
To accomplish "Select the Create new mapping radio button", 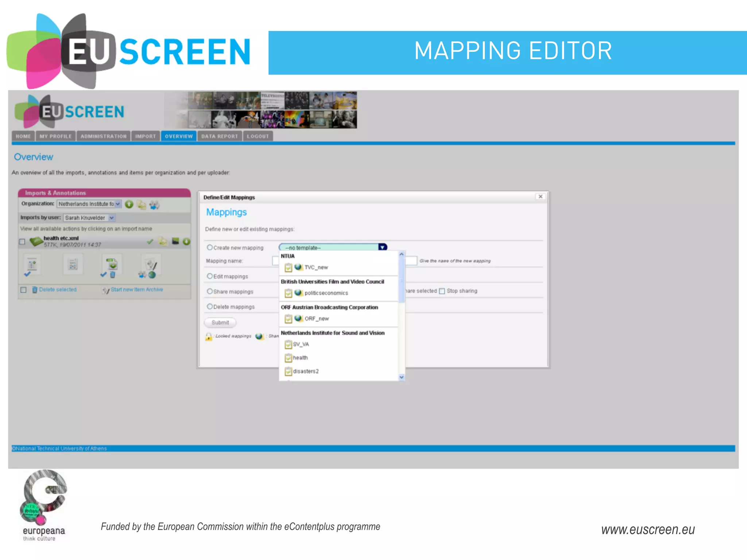I will [209, 247].
